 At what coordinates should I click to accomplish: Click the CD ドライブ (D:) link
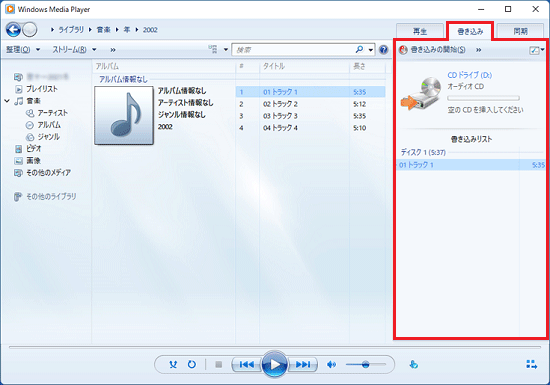469,75
